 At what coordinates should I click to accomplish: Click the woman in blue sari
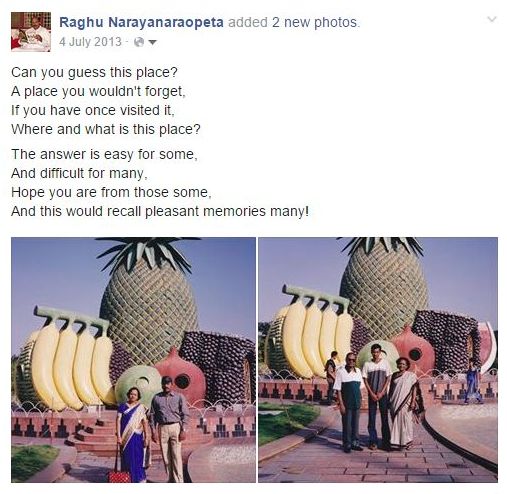pyautogui.click(x=132, y=435)
